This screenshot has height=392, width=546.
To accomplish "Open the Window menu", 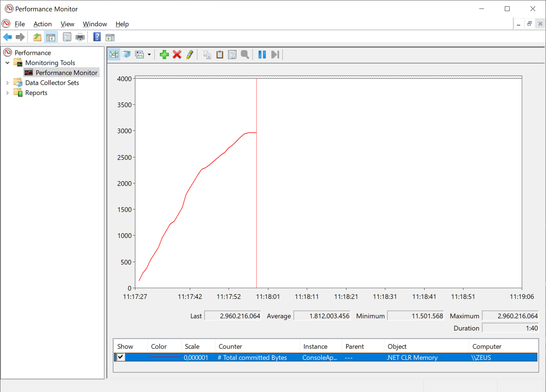I will coord(95,24).
